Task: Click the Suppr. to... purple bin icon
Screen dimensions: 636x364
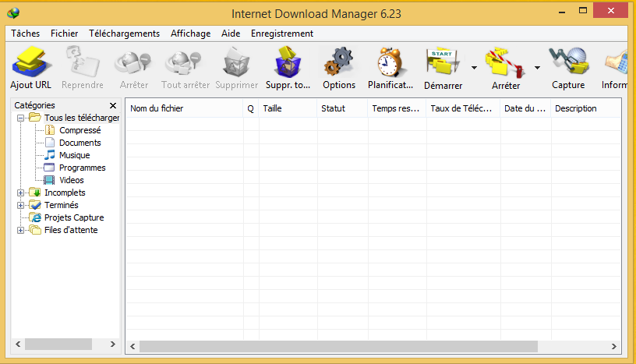Action: pyautogui.click(x=288, y=62)
